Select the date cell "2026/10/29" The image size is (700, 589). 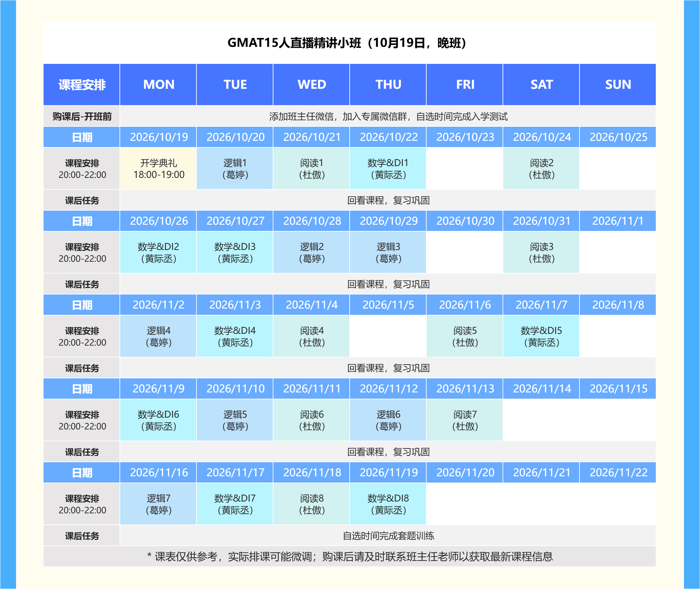388,221
